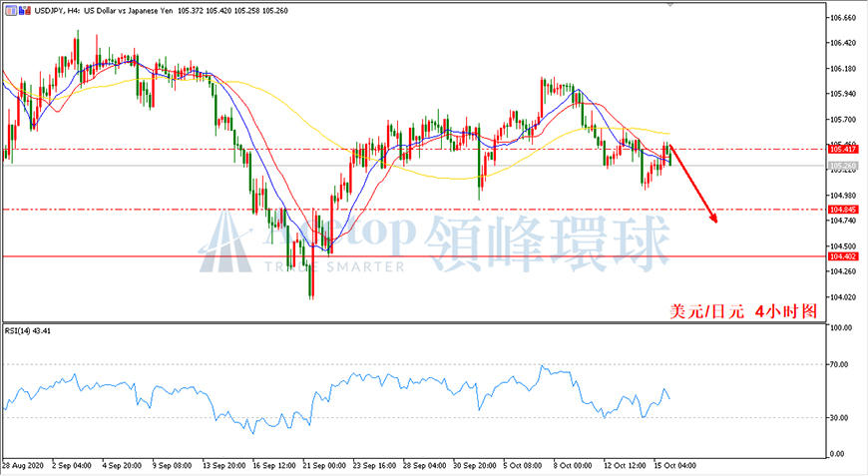The image size is (868, 476).
Task: Click the 104.020 price scale label
Action: (x=842, y=297)
